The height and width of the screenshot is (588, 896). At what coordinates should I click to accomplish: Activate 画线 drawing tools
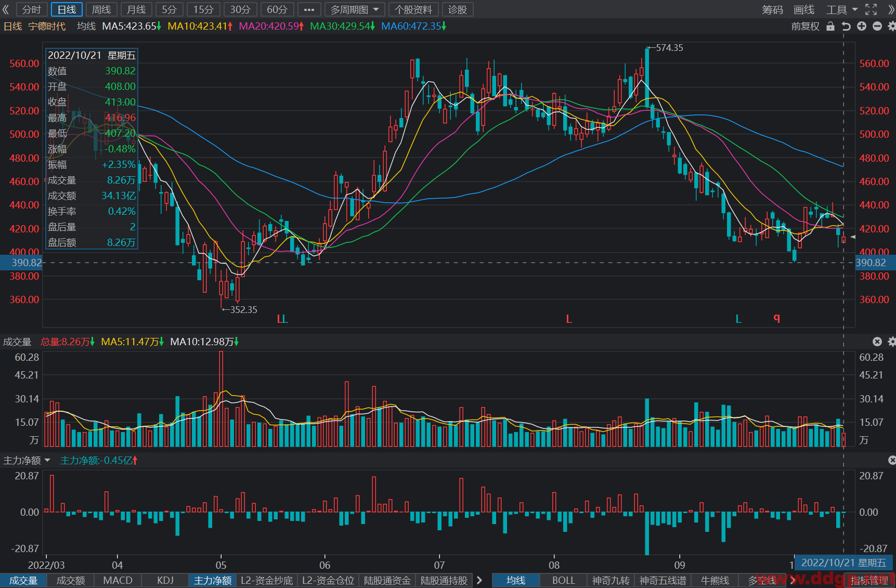click(x=804, y=9)
